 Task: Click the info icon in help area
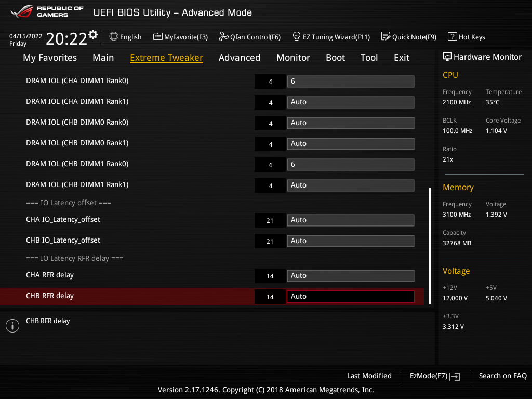pyautogui.click(x=12, y=326)
